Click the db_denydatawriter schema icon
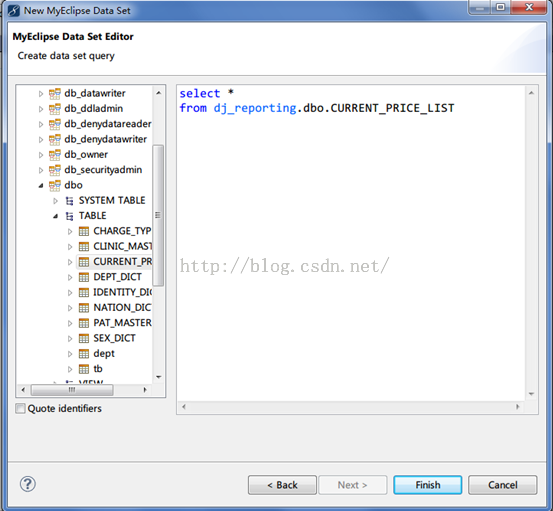The width and height of the screenshot is (553, 511). pos(55,139)
